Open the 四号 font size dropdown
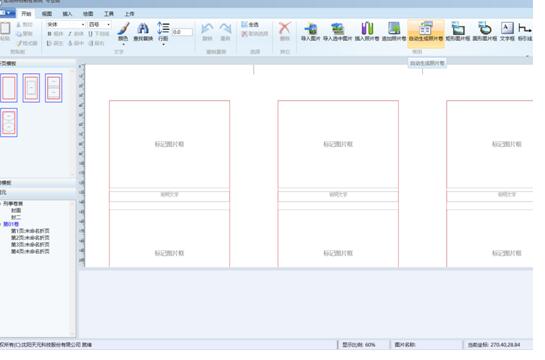 click(x=99, y=24)
